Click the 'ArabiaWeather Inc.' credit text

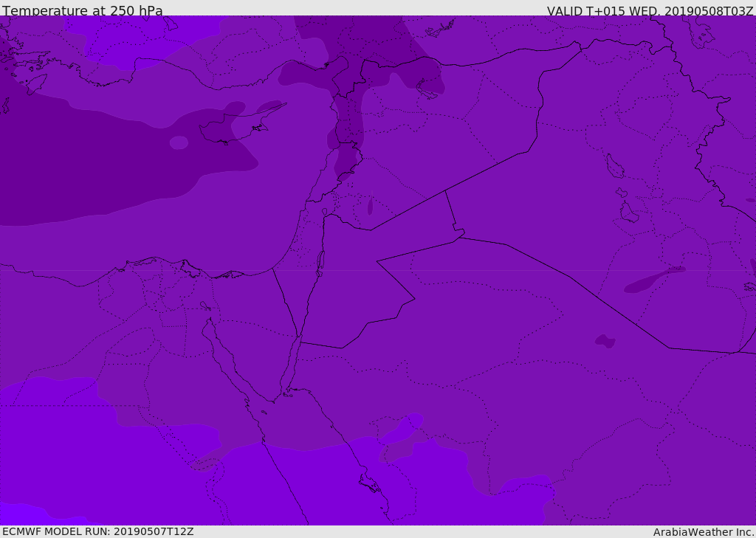point(704,532)
